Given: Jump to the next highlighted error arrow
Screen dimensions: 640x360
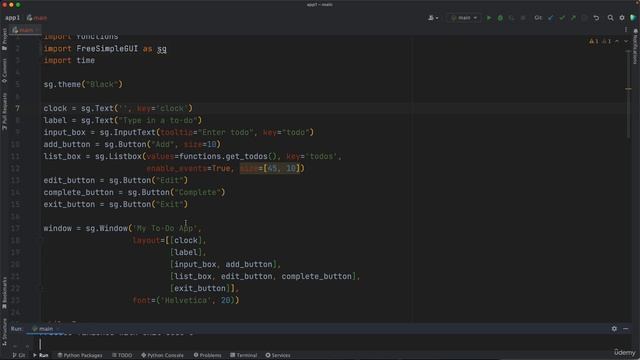Looking at the screenshot, I should [626, 41].
